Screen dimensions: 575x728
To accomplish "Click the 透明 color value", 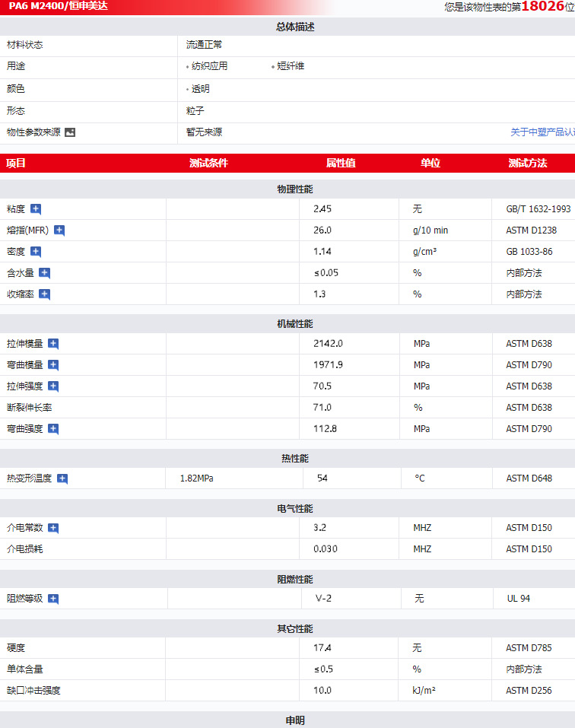I will 201,89.
